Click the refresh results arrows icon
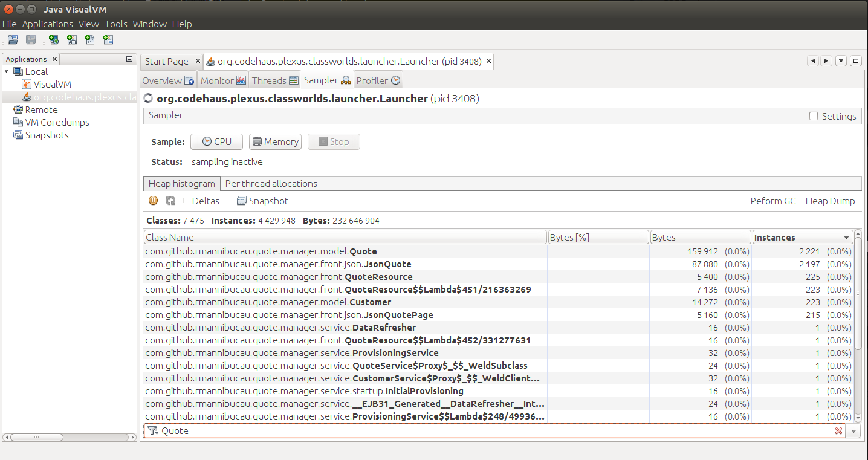This screenshot has height=460, width=868. [x=170, y=201]
